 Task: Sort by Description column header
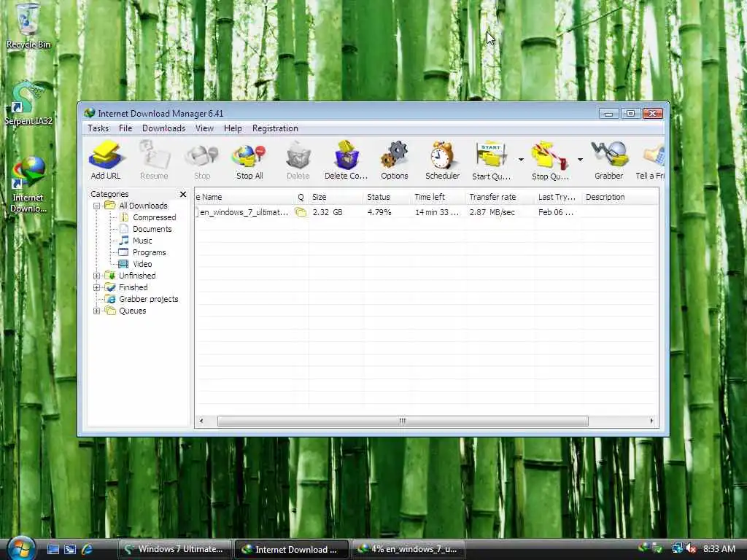point(619,197)
